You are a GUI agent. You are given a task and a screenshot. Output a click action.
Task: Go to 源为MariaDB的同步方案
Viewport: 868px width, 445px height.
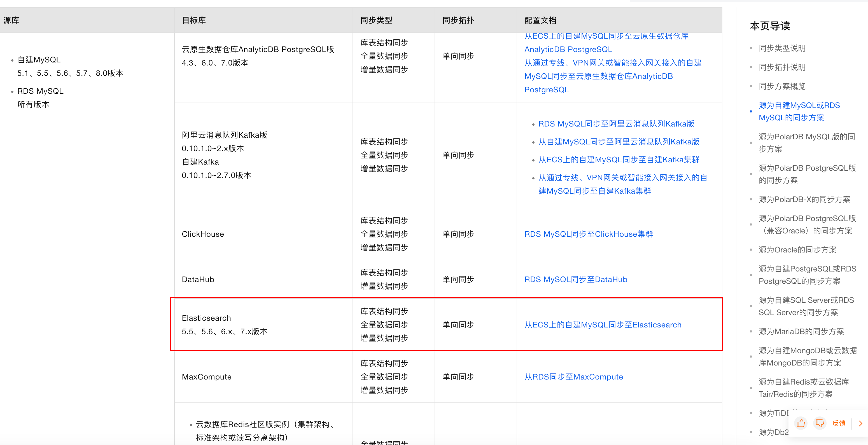801,331
